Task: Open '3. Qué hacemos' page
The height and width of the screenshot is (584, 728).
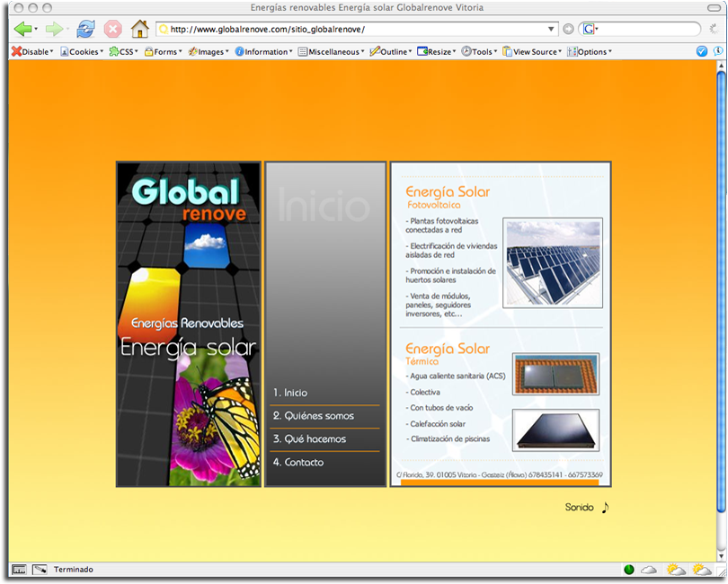Action: pos(310,439)
